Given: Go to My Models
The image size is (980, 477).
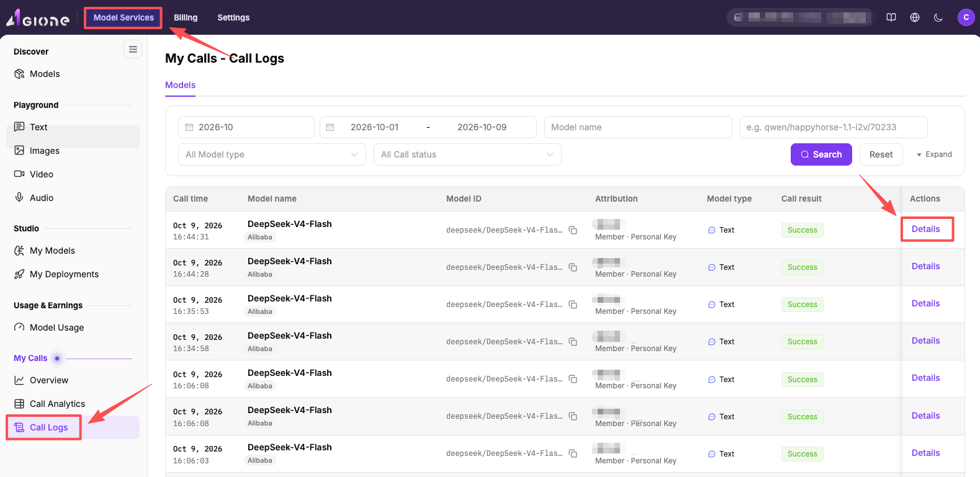Looking at the screenshot, I should pyautogui.click(x=73, y=251).
